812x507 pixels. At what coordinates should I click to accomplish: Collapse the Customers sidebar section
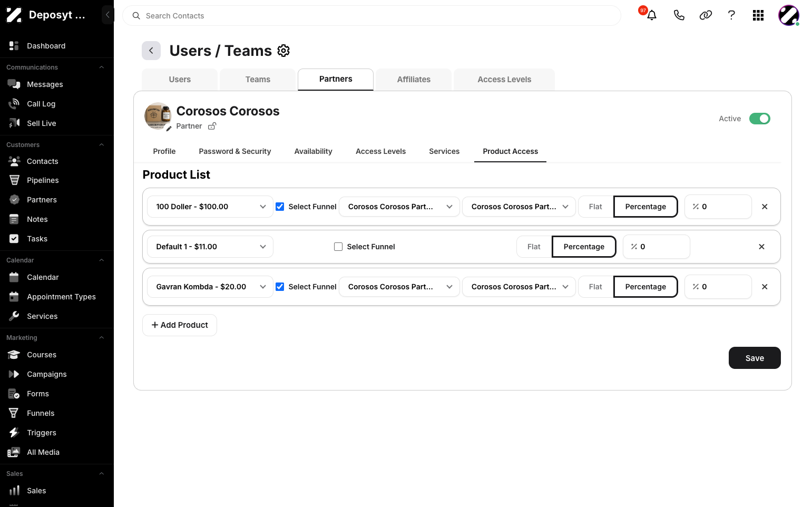[102, 145]
